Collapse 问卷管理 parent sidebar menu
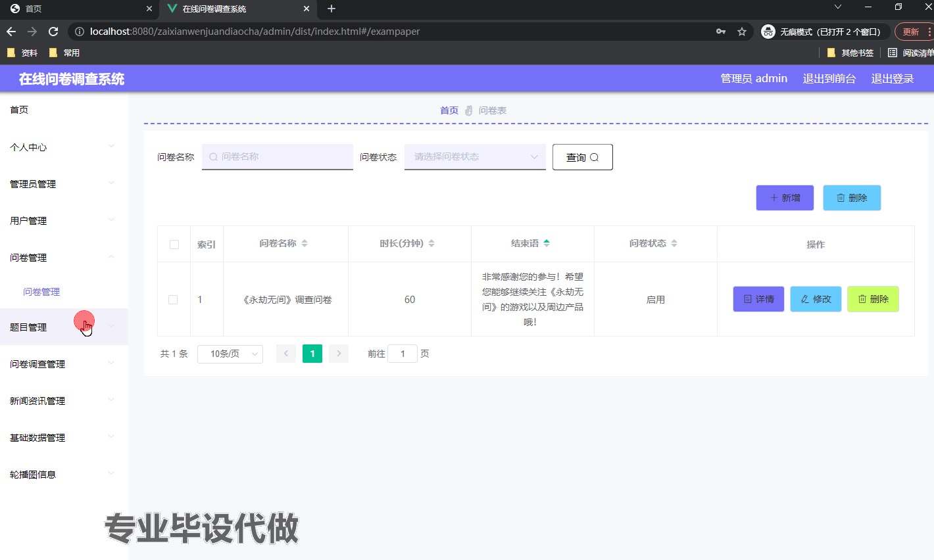Image resolution: width=934 pixels, height=560 pixels. point(64,257)
